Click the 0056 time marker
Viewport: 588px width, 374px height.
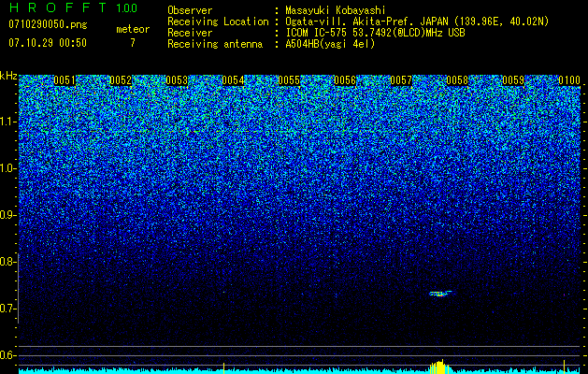tap(345, 80)
